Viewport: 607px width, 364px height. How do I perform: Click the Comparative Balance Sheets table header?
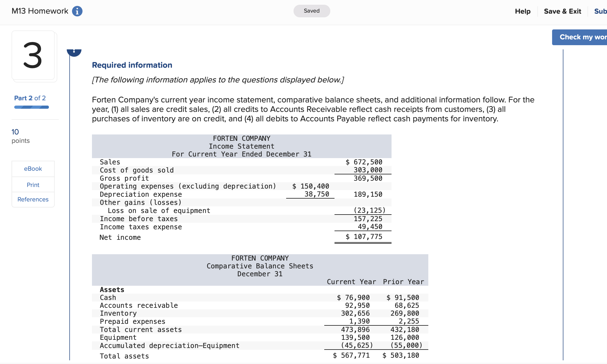coord(260,266)
